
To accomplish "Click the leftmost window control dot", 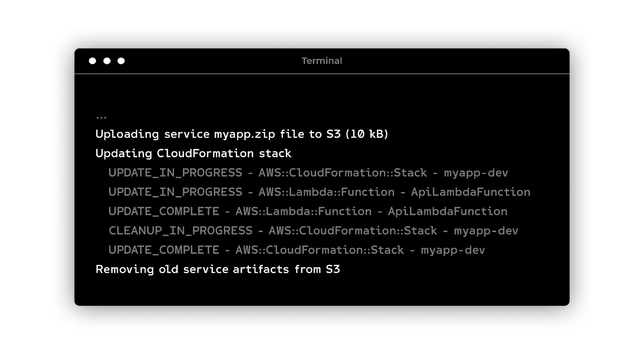I will pos(93,61).
